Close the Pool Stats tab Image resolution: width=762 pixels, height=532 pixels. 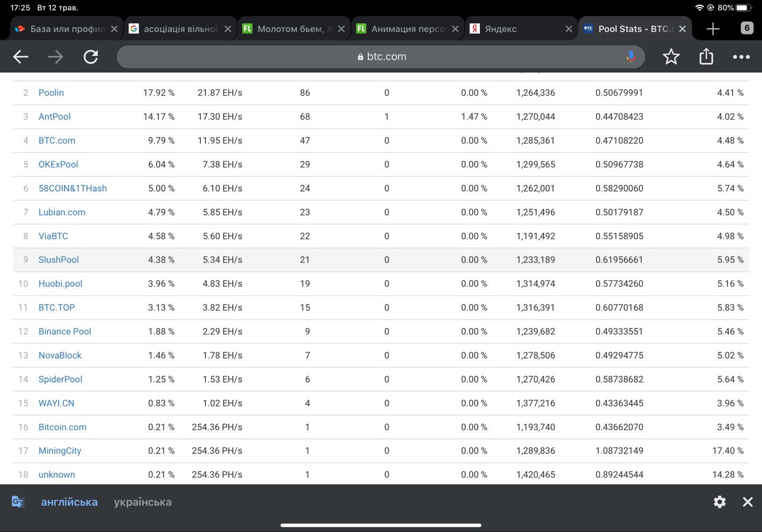[x=682, y=29]
